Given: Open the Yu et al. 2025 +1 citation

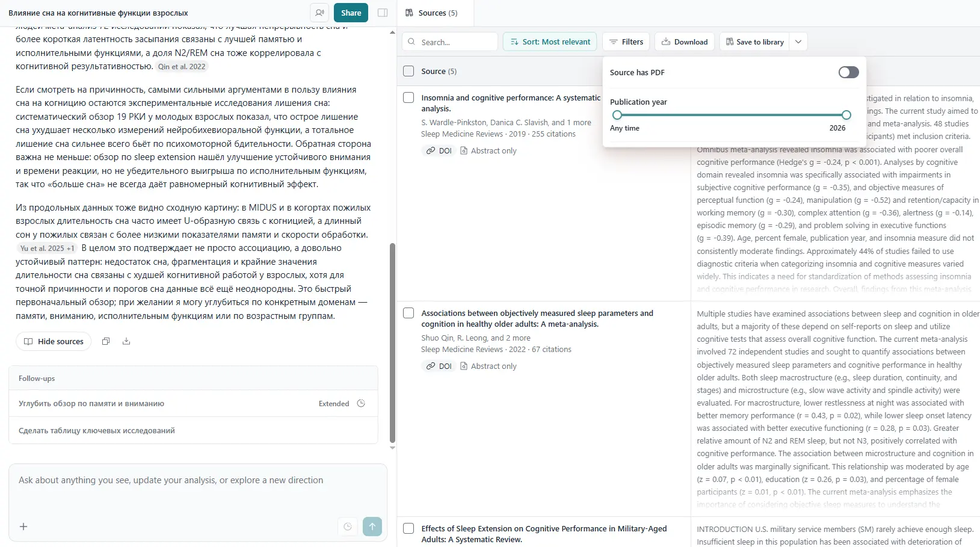Looking at the screenshot, I should pos(48,248).
